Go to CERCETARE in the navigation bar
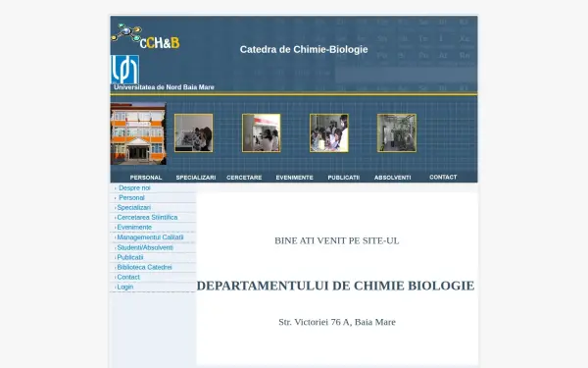Viewport: 588px width, 368px height. [x=244, y=178]
